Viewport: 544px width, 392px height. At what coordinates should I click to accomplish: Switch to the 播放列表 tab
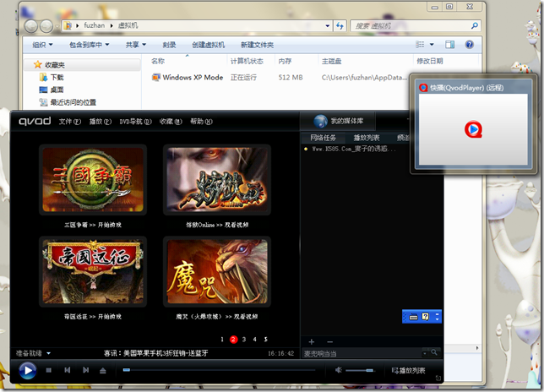(367, 138)
